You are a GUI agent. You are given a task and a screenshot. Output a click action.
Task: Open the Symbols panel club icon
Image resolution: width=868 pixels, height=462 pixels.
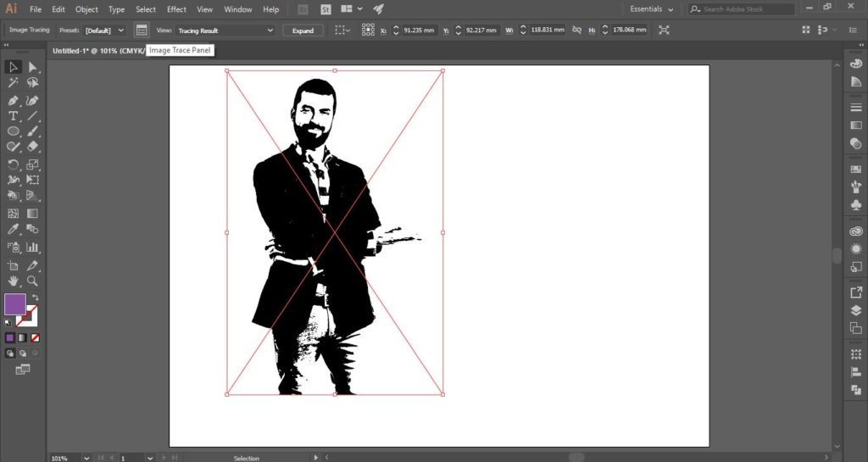[x=856, y=205]
